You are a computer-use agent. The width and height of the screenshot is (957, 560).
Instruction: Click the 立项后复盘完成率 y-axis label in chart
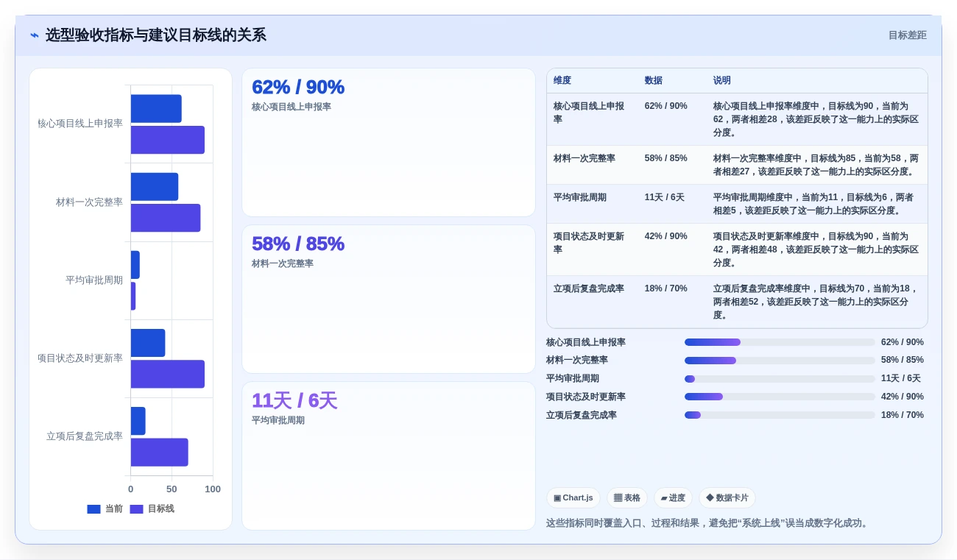coord(85,436)
